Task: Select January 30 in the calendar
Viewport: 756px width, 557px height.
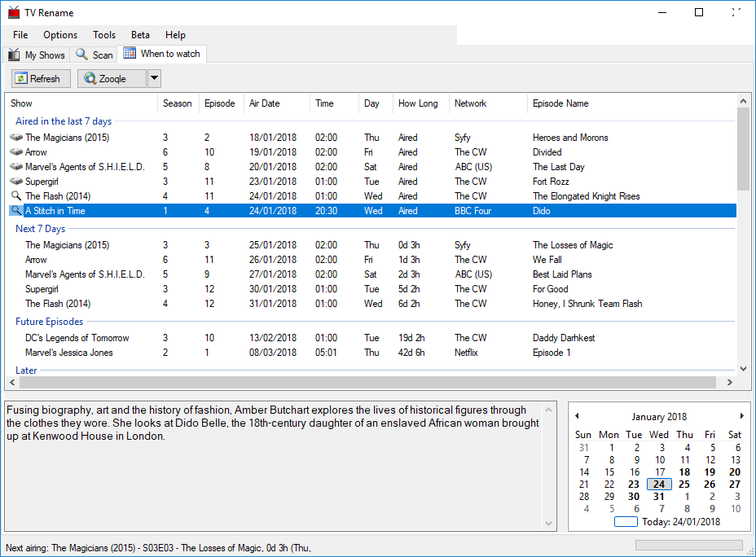Action: point(634,497)
